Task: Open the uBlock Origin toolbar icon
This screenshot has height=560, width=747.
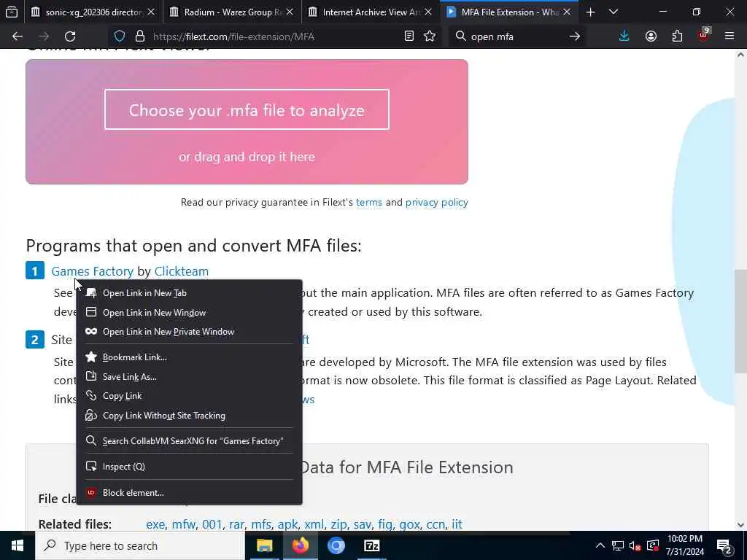Action: click(703, 35)
